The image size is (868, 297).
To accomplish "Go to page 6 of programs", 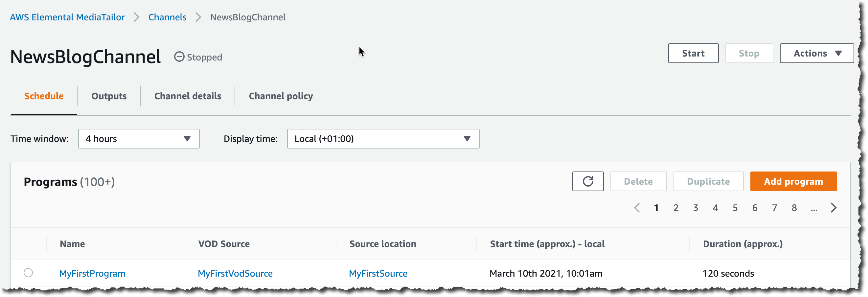I will click(x=755, y=208).
